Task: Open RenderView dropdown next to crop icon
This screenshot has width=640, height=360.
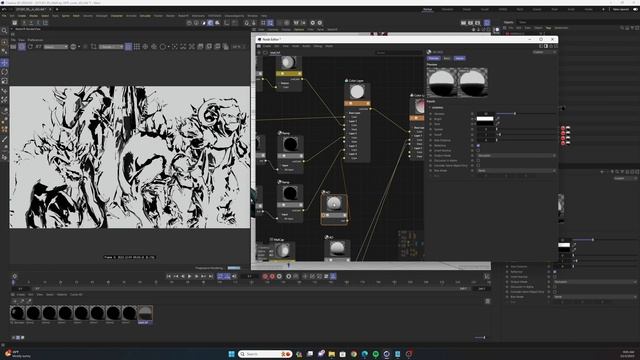Action: (111, 47)
